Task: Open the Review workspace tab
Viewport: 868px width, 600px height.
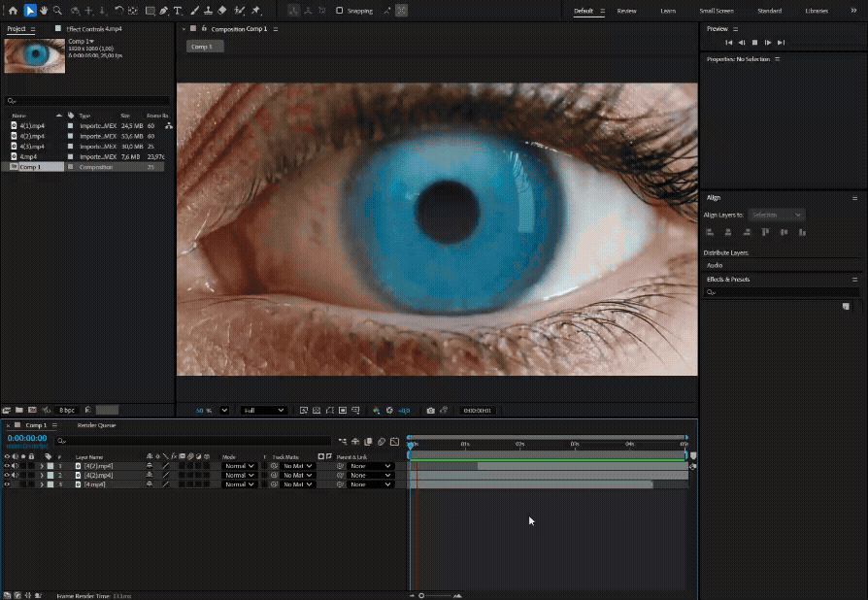Action: click(x=626, y=11)
